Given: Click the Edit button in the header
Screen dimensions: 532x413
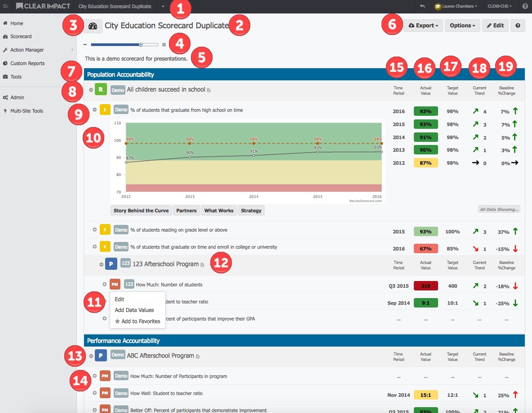Looking at the screenshot, I should [x=495, y=26].
